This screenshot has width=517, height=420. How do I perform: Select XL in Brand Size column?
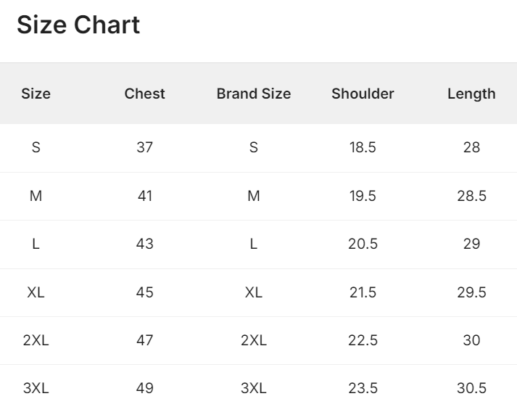point(254,292)
